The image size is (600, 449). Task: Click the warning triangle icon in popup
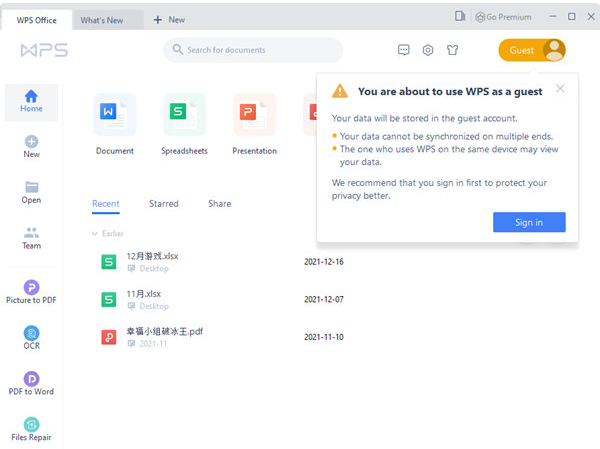(x=340, y=91)
